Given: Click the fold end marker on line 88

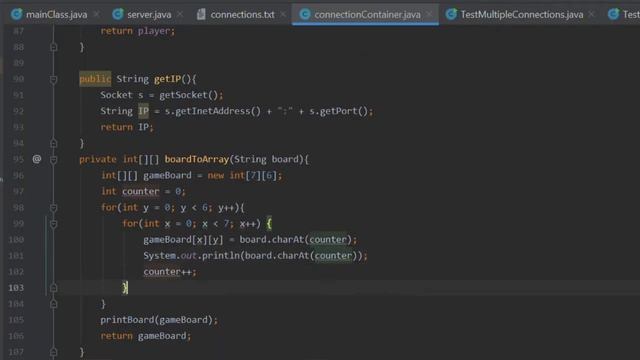Looking at the screenshot, I should [53, 47].
